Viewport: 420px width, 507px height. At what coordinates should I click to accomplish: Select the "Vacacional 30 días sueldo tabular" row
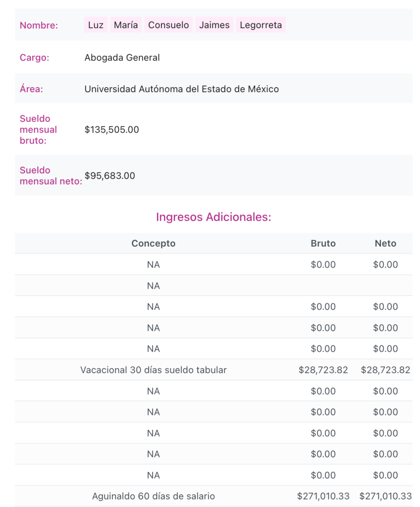click(153, 370)
